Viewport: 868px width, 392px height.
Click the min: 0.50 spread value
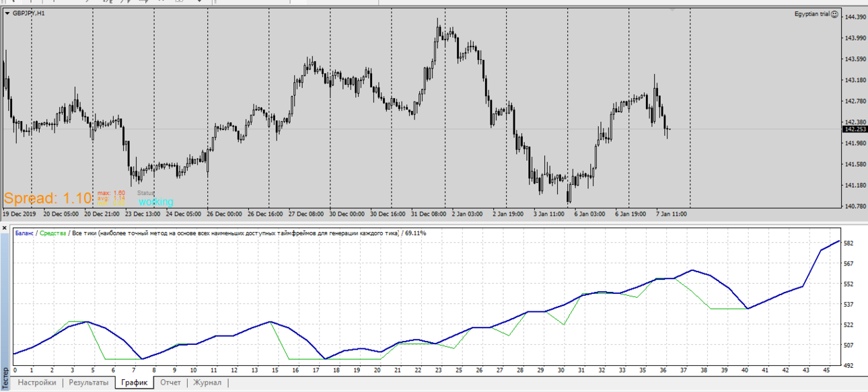pyautogui.click(x=111, y=204)
